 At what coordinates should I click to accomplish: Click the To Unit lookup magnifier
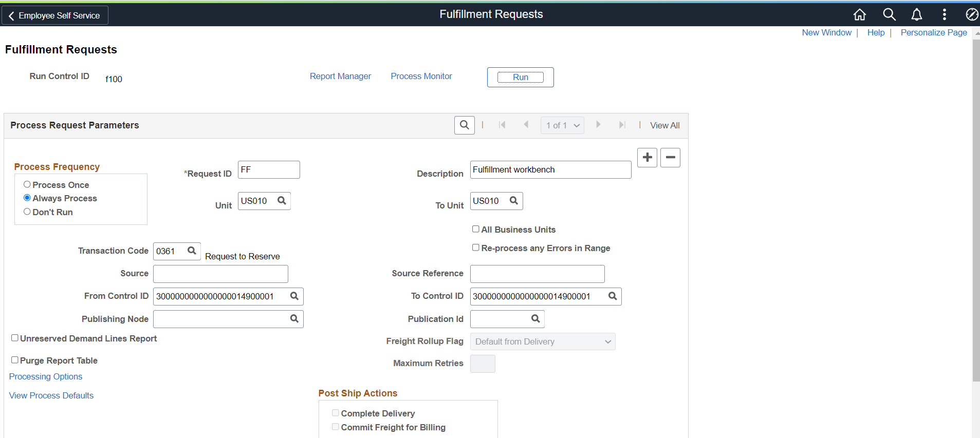[x=513, y=201]
